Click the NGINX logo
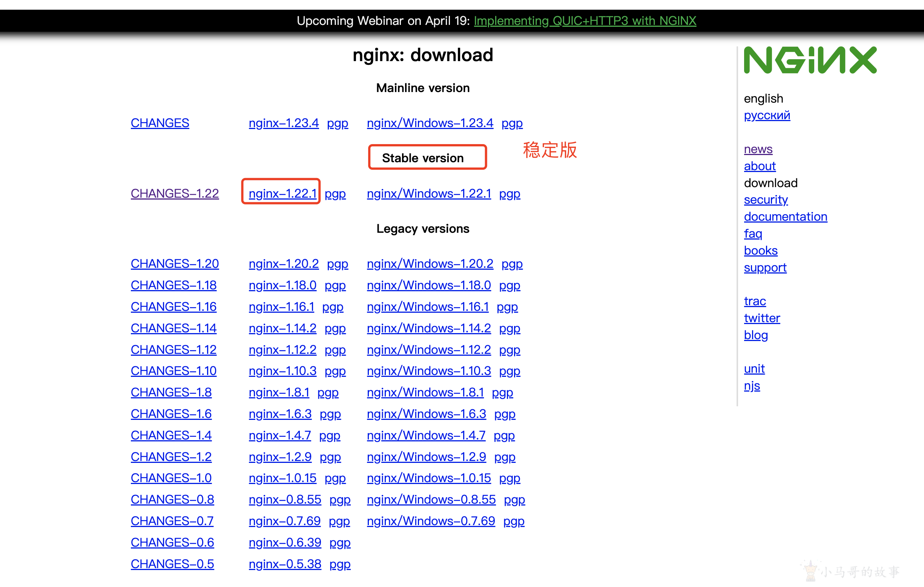This screenshot has width=924, height=587. [810, 60]
